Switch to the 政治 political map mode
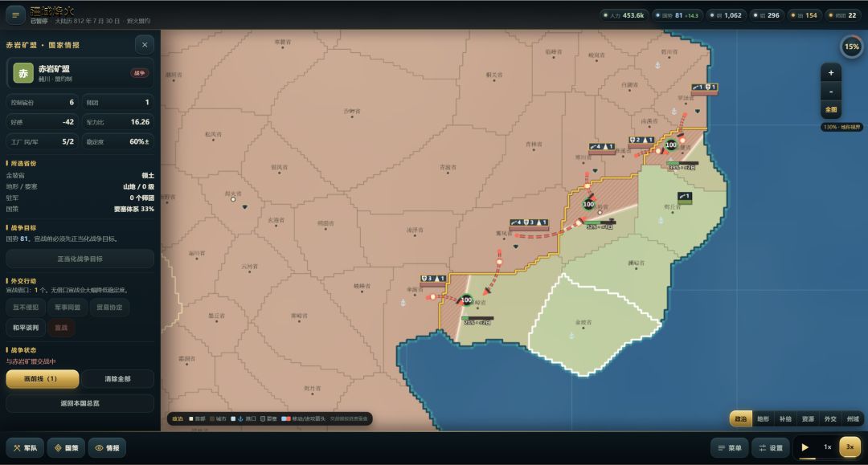This screenshot has width=868, height=465. coord(741,419)
